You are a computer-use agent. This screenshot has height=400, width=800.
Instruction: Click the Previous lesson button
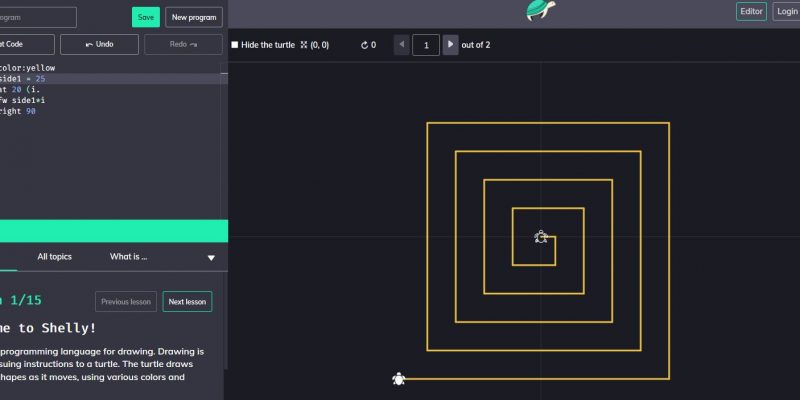click(126, 302)
